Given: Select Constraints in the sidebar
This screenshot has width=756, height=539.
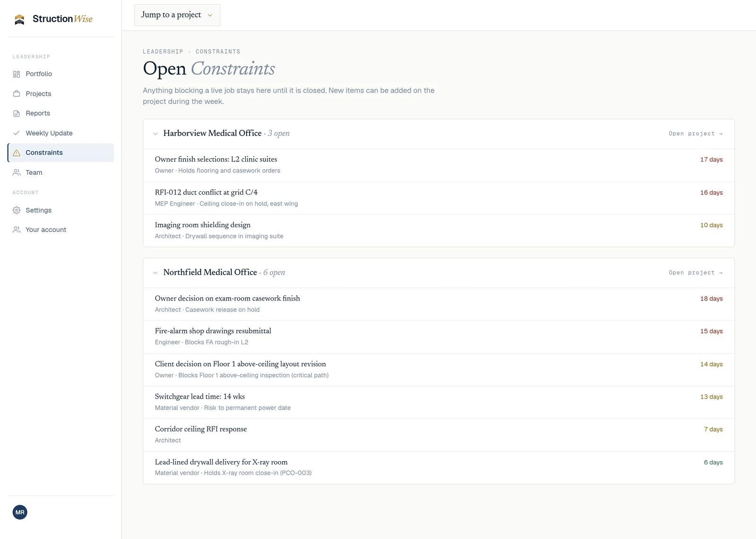Looking at the screenshot, I should 60,153.
